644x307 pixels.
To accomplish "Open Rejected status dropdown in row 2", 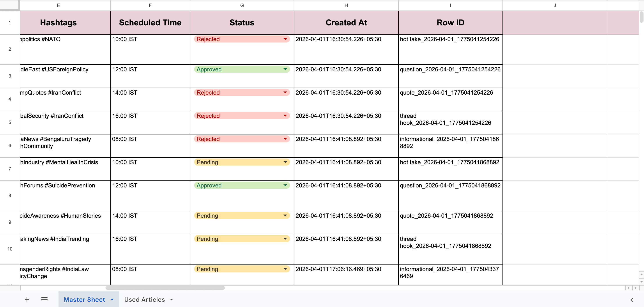I will [x=285, y=39].
